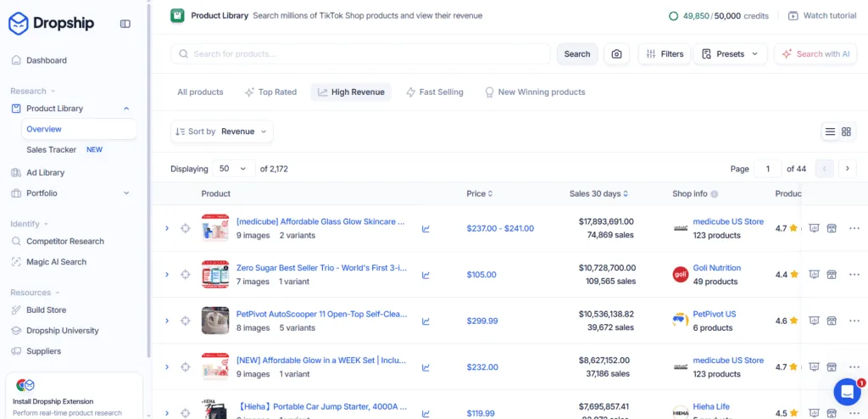This screenshot has width=868, height=419.
Task: Click the Search button
Action: 576,53
